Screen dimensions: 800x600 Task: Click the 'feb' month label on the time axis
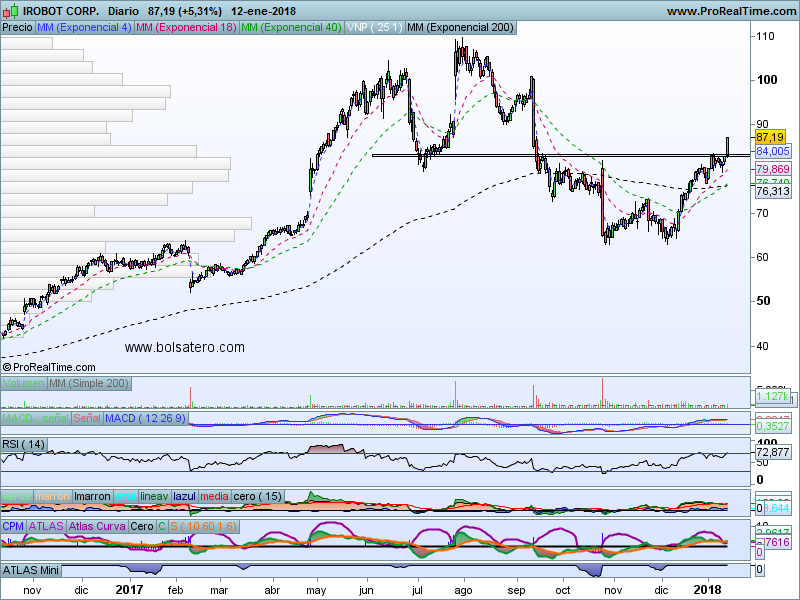point(175,590)
